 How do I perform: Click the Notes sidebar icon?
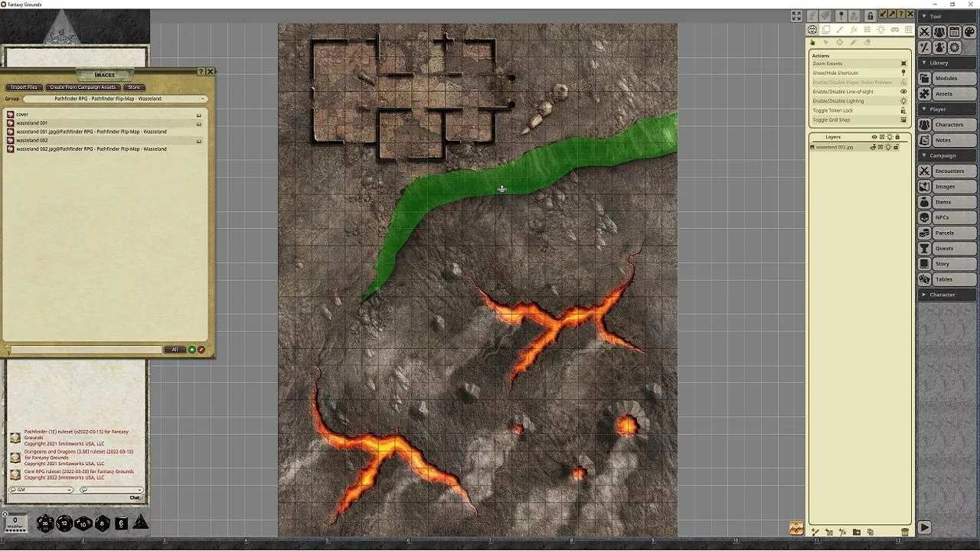point(925,140)
